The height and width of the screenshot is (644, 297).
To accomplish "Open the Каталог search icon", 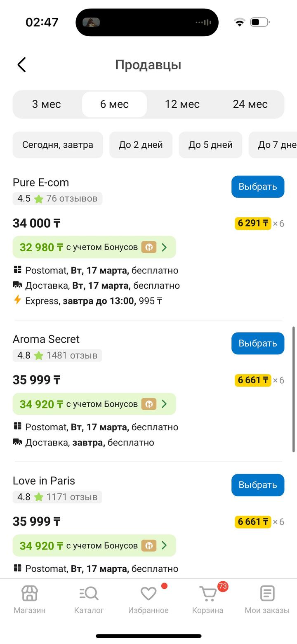I will pyautogui.click(x=89, y=594).
